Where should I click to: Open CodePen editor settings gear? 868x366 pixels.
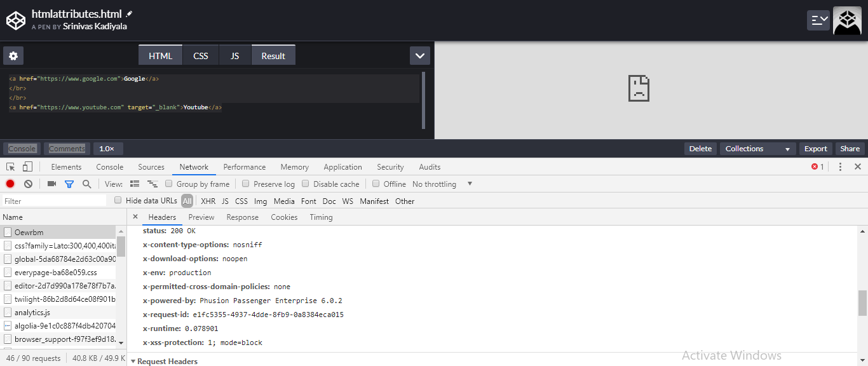[x=13, y=55]
